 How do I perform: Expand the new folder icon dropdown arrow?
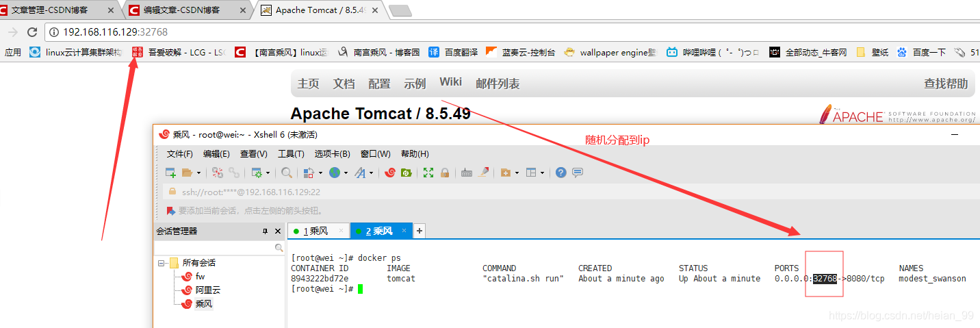(x=517, y=173)
